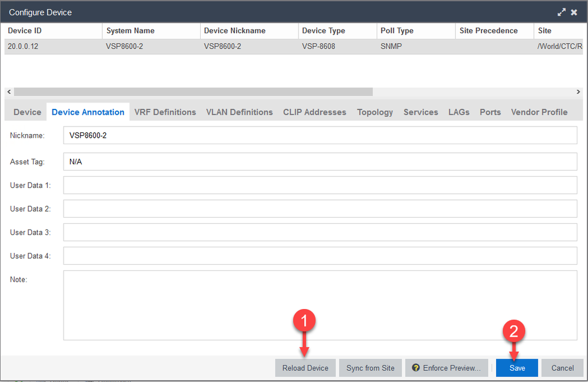Screen dimensions: 588x382
Task: Switch to the Device tab
Action: click(27, 112)
